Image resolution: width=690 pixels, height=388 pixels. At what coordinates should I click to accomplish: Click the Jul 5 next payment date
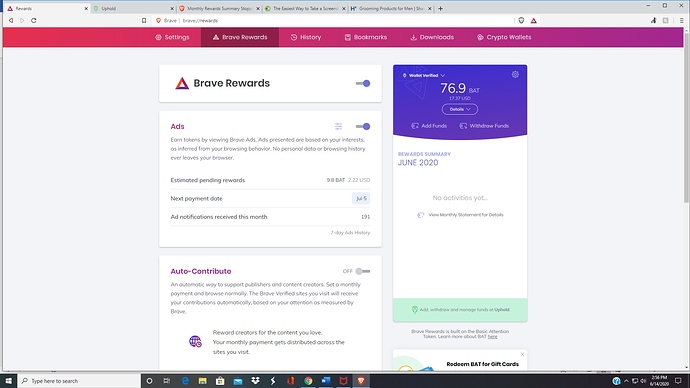click(x=361, y=198)
